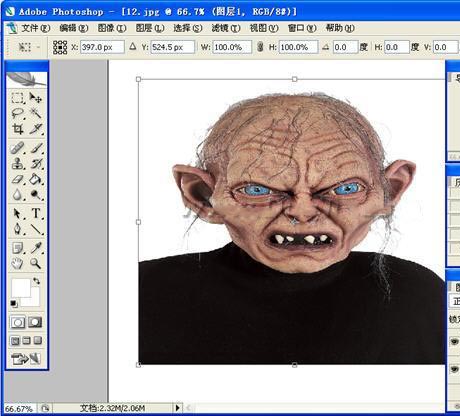The image size is (460, 416).
Task: Click the W width scale field
Action: click(232, 47)
